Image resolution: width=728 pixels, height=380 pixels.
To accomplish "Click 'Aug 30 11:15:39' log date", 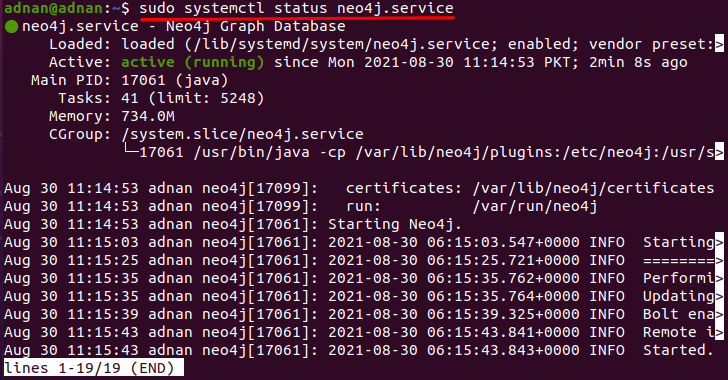I will pyautogui.click(x=72, y=314).
